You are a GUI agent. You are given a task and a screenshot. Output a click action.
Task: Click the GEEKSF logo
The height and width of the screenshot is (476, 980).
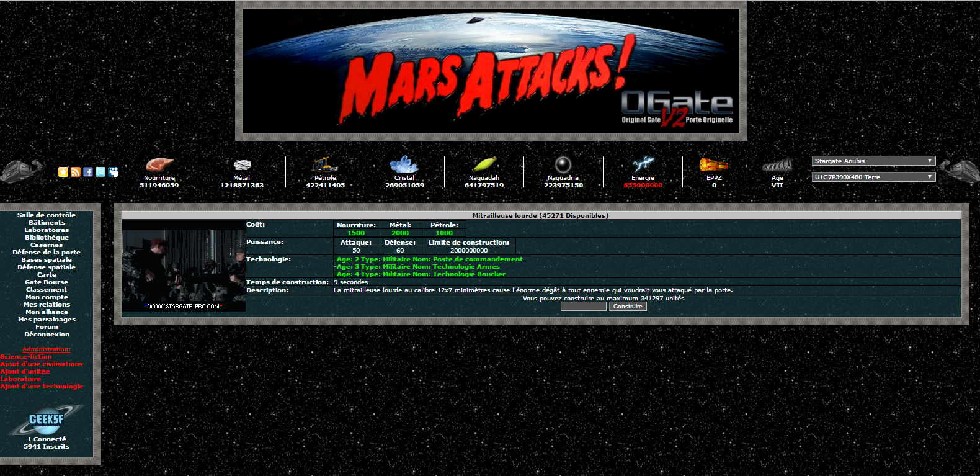click(47, 420)
